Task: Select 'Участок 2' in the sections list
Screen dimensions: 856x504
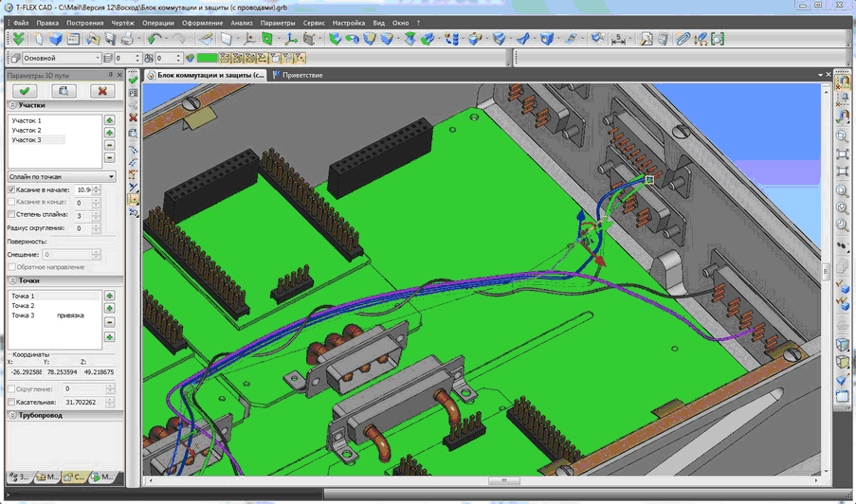Action: [27, 131]
